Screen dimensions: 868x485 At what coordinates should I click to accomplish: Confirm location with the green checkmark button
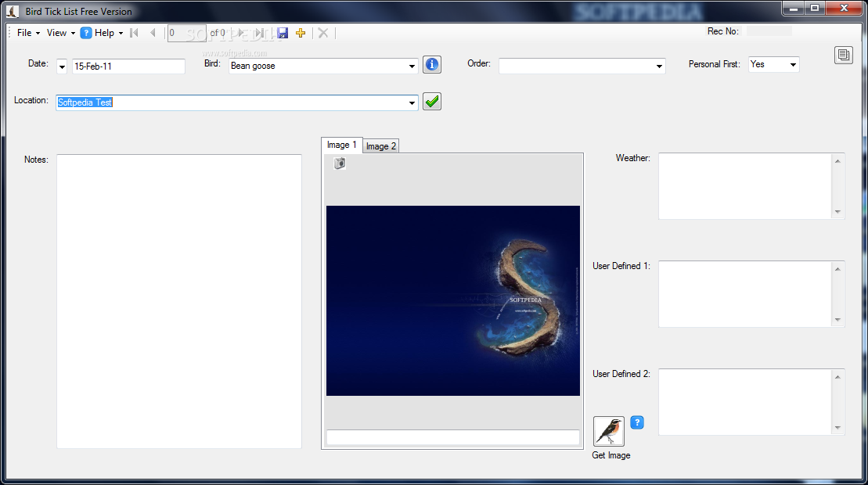click(432, 101)
